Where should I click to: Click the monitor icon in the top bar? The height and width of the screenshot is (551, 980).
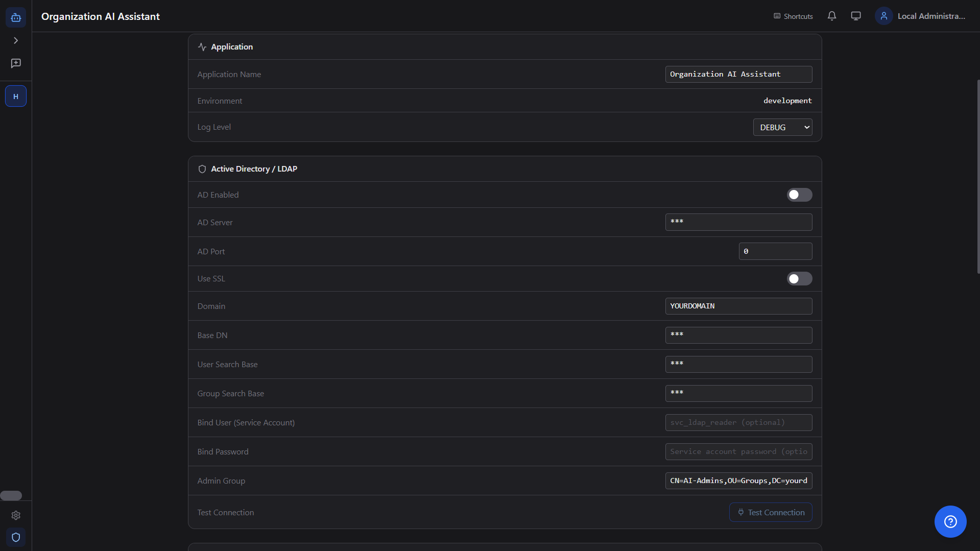[x=855, y=16]
